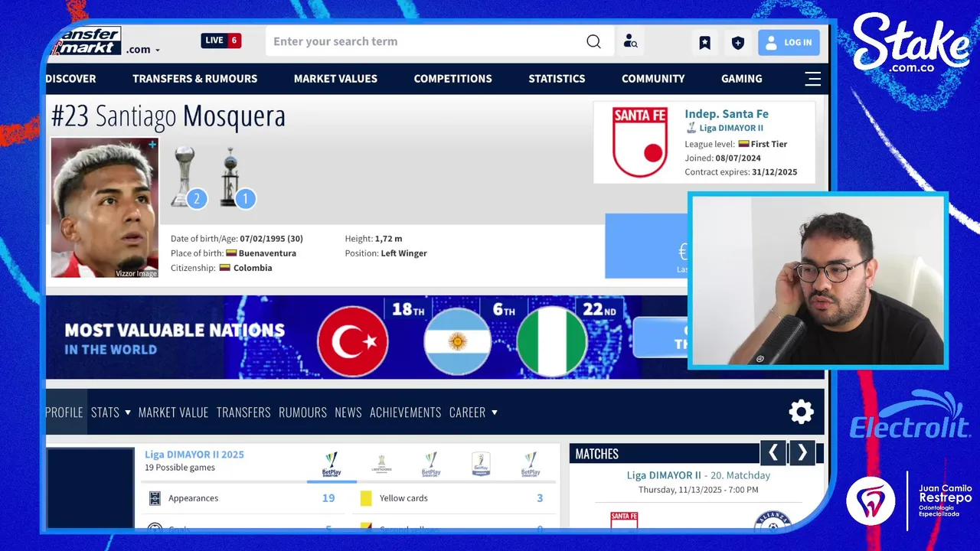Select the MARKET VALUE tab
980x551 pixels.
click(173, 412)
